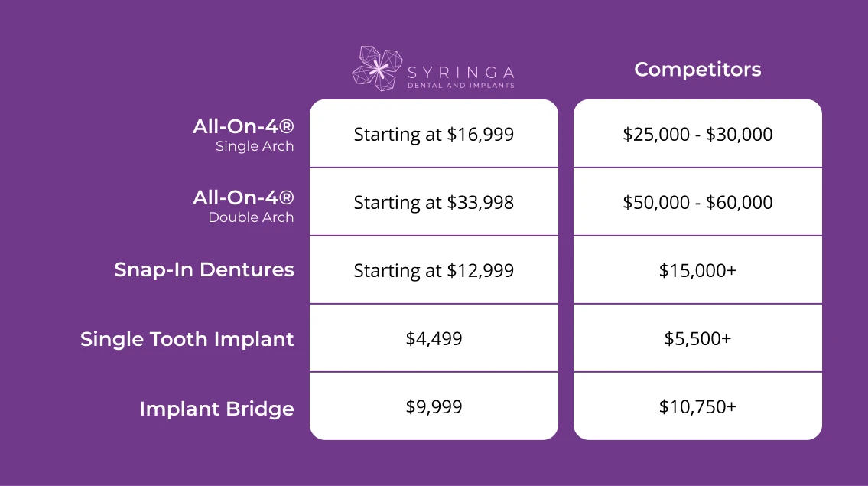The width and height of the screenshot is (868, 486).
Task: Click the All-On-4 Single Arch row label
Action: click(x=243, y=127)
